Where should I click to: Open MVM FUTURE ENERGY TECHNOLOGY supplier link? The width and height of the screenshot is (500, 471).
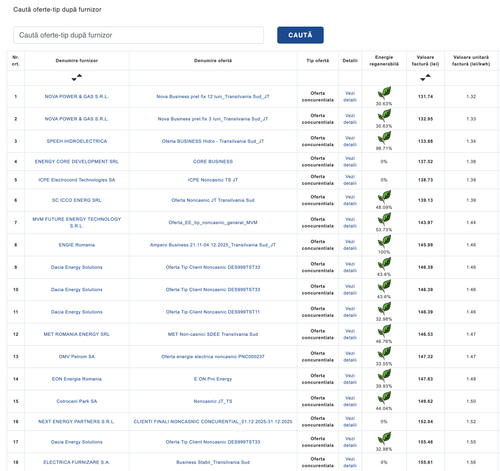(x=77, y=222)
